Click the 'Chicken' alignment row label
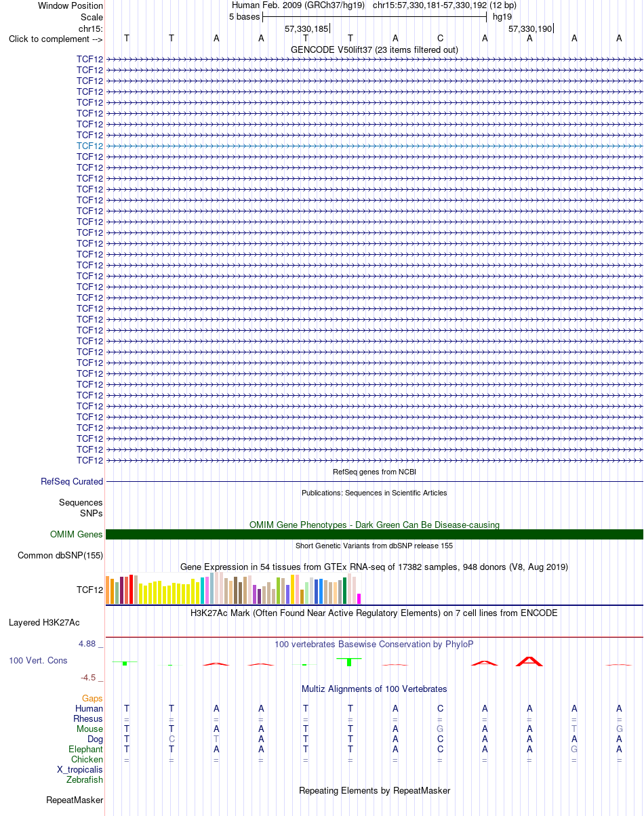This screenshot has width=644, height=816. coord(87,760)
